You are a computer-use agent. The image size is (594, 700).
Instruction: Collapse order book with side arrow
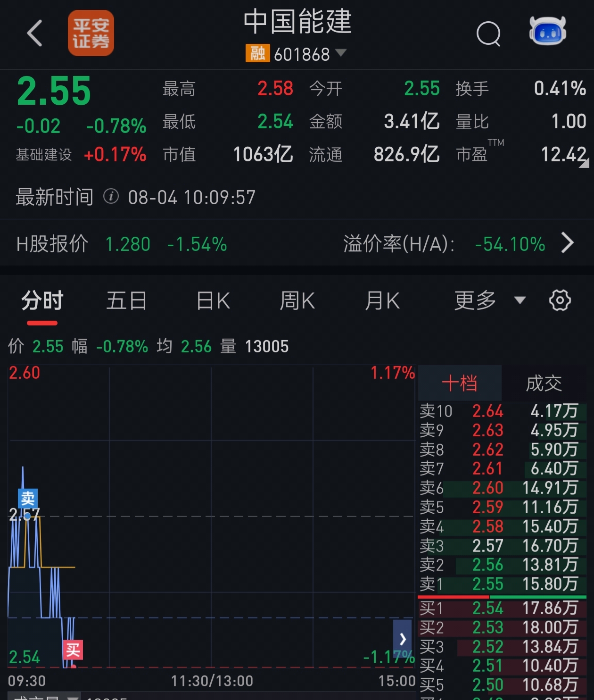point(402,639)
